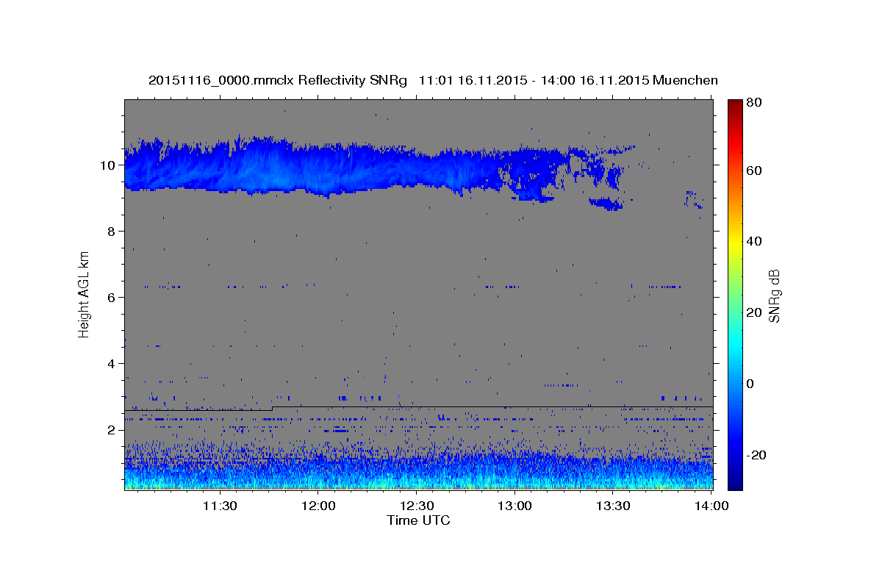Click the 12:30 time tick label
This screenshot has height=588, width=882.
coord(417,506)
